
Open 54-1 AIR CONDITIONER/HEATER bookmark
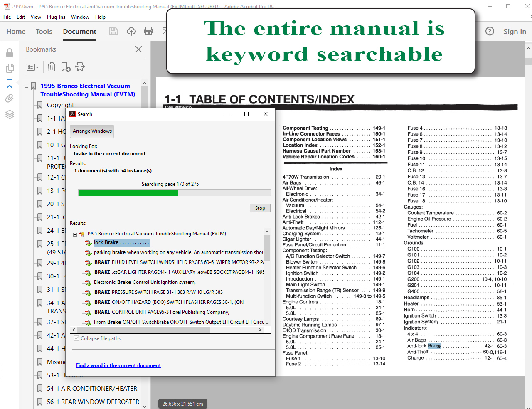pos(92,388)
